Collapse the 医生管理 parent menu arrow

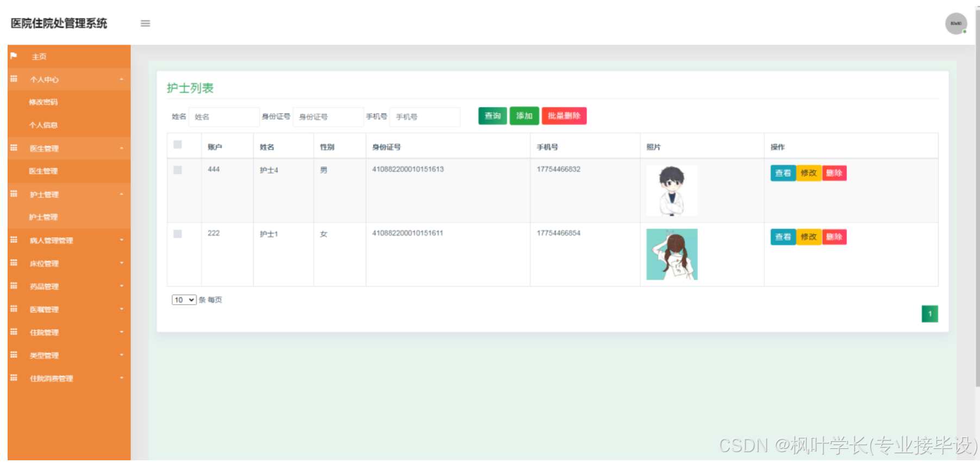point(122,148)
